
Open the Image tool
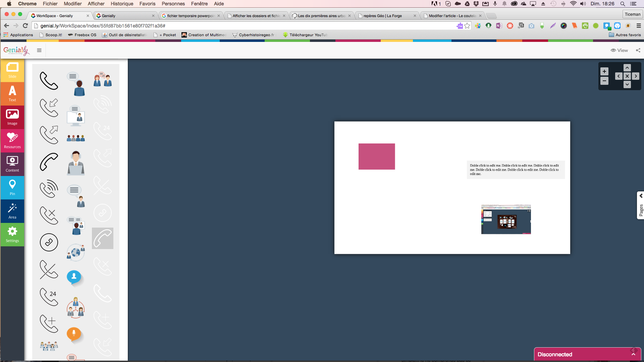click(x=12, y=117)
